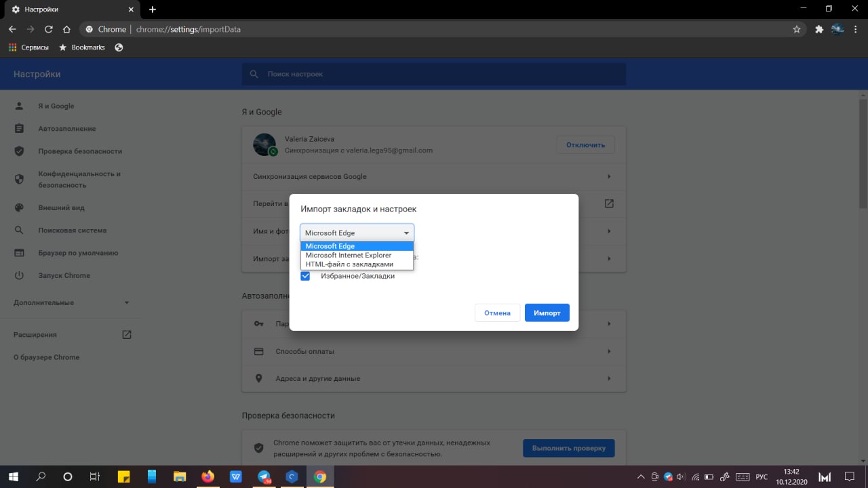Viewport: 868px width, 488px height.
Task: Click the blue Импорт button
Action: tap(547, 312)
